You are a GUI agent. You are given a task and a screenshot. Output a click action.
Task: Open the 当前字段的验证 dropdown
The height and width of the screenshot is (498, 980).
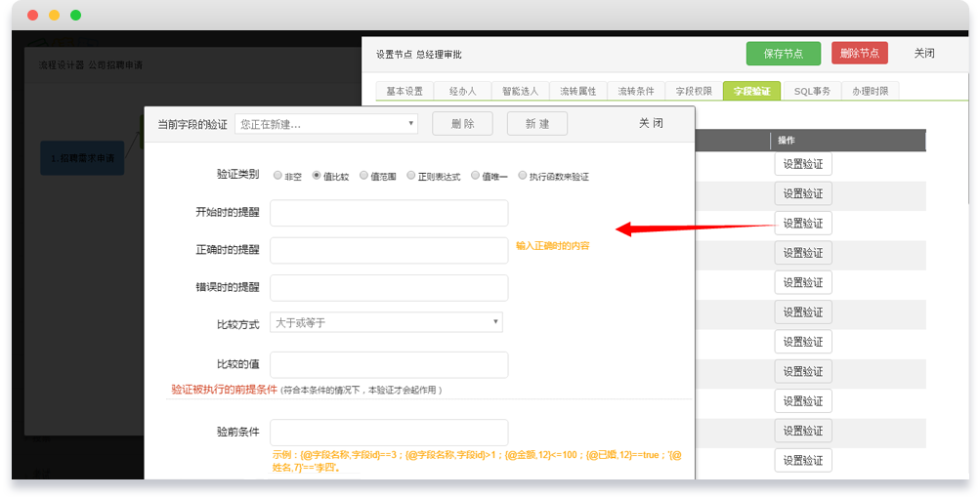pos(326,124)
